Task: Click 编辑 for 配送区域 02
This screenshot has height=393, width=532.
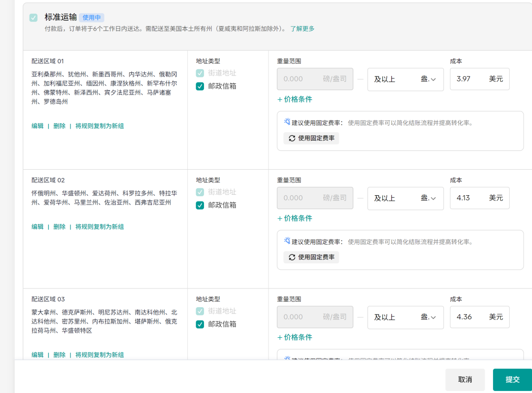Action: pos(37,227)
